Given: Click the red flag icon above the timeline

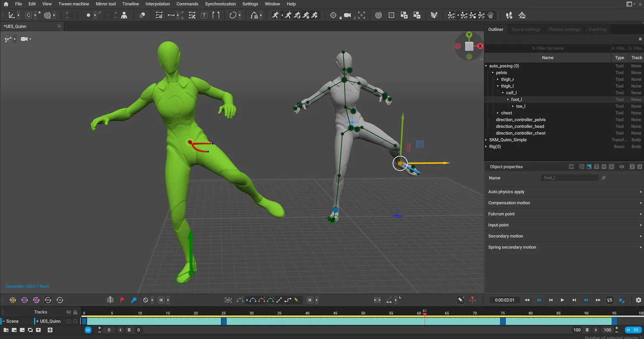Looking at the screenshot, I should coord(122,300).
